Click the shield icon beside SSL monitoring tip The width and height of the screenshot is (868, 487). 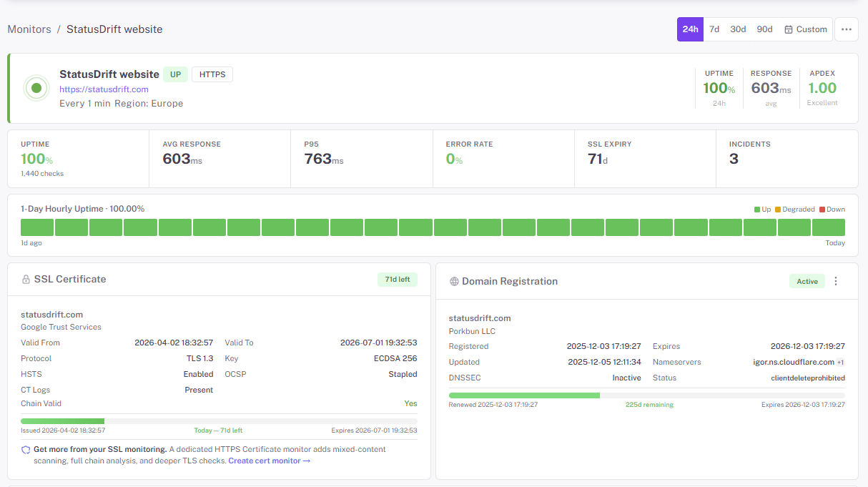coord(26,450)
